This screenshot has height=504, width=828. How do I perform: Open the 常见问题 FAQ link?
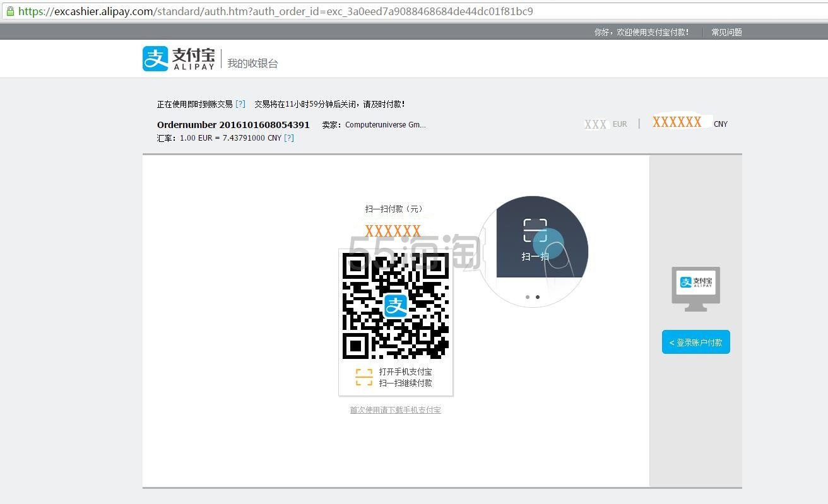tap(726, 32)
